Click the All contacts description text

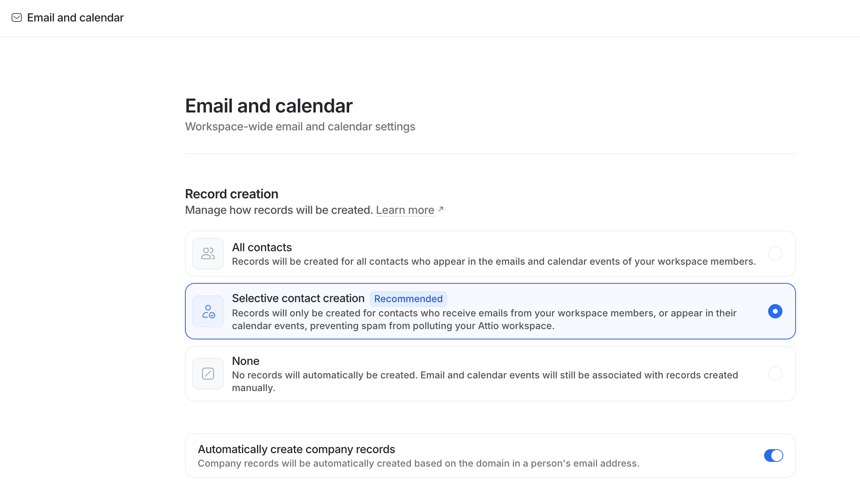tap(494, 262)
